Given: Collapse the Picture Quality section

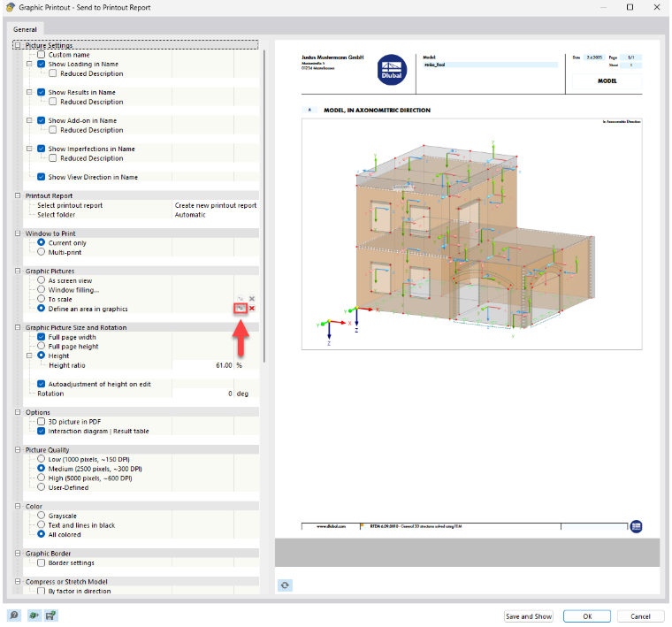Looking at the screenshot, I should [18, 450].
